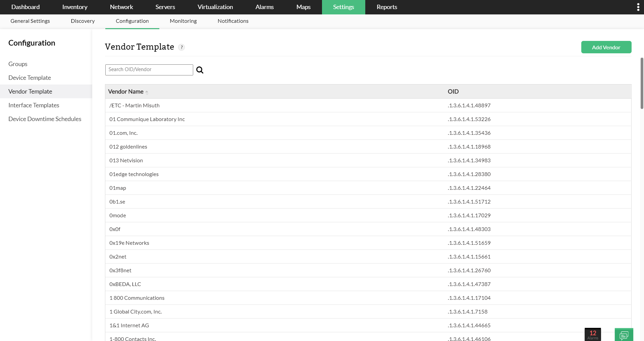Click OID .1.3.6.1.4.1.28380
The width and height of the screenshot is (644, 341).
469,174
